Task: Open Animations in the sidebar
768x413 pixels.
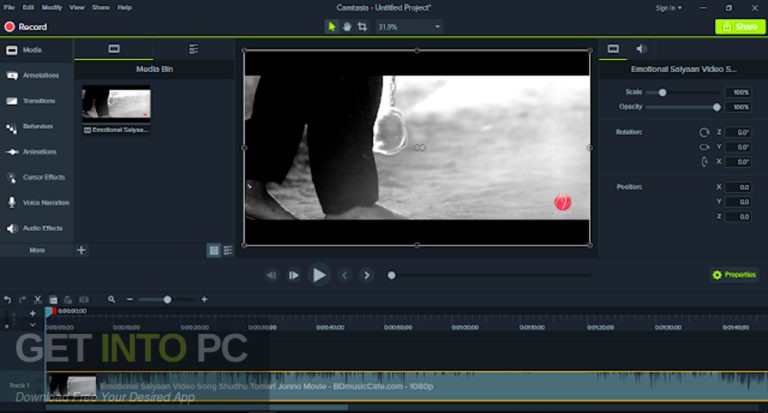Action: [37, 152]
